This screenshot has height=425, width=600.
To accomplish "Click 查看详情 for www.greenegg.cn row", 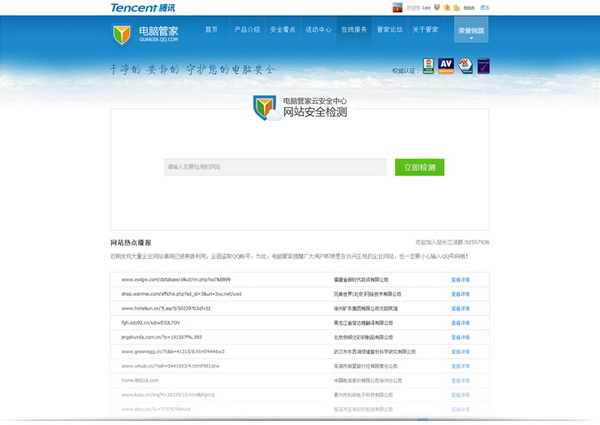I will pyautogui.click(x=460, y=352).
